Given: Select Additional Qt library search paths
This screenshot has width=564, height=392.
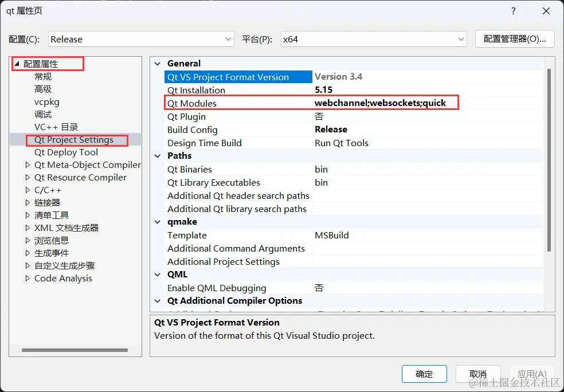Looking at the screenshot, I should coord(353,209).
